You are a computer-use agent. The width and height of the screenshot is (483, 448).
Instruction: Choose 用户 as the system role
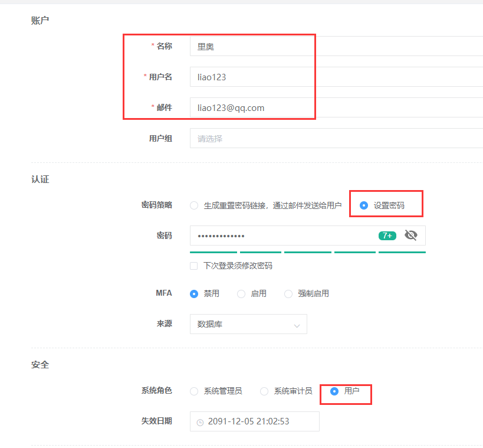[334, 391]
